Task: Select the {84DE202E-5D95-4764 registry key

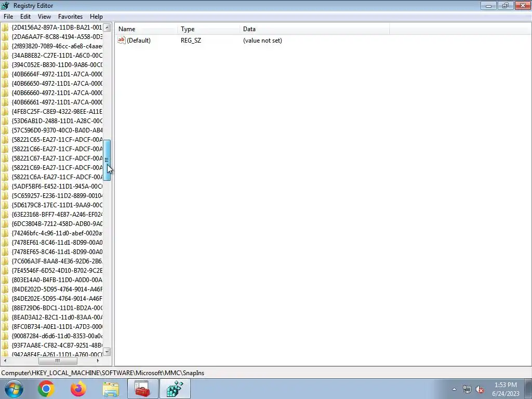Action: click(57, 299)
